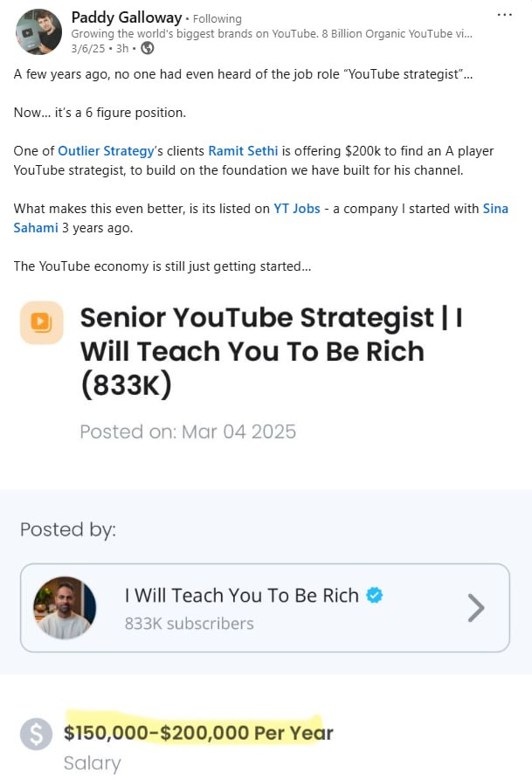Click Paddy's headline text under his name
The height and width of the screenshot is (780, 532).
[271, 33]
